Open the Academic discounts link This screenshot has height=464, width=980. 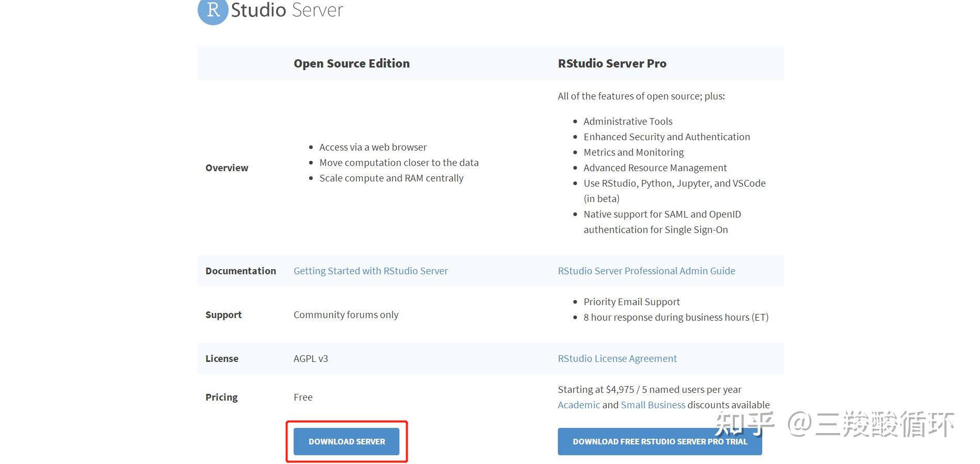tap(579, 405)
